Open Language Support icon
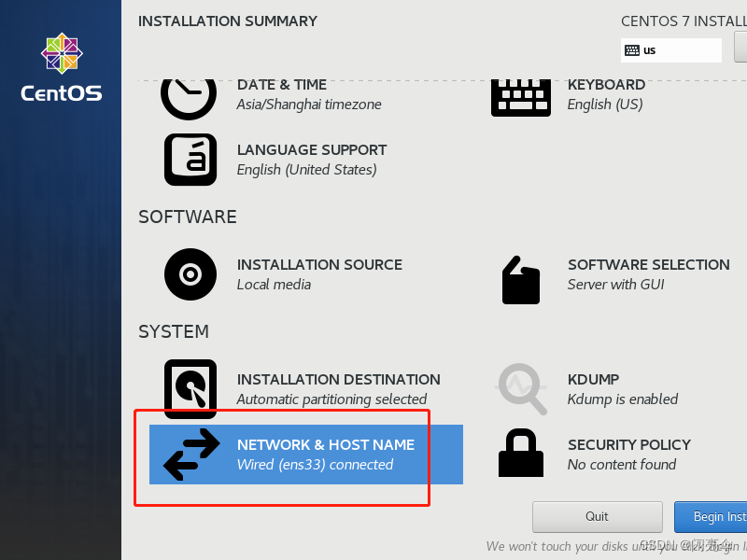Screen dimensions: 747x560 [x=190, y=160]
